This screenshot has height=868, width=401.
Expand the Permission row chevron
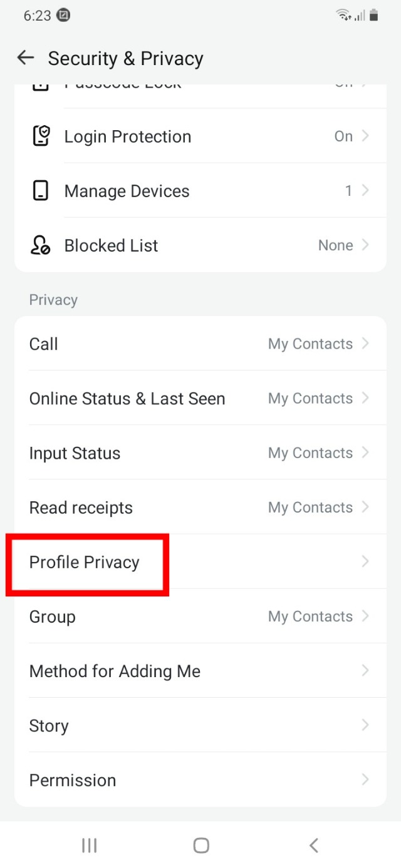pyautogui.click(x=365, y=780)
